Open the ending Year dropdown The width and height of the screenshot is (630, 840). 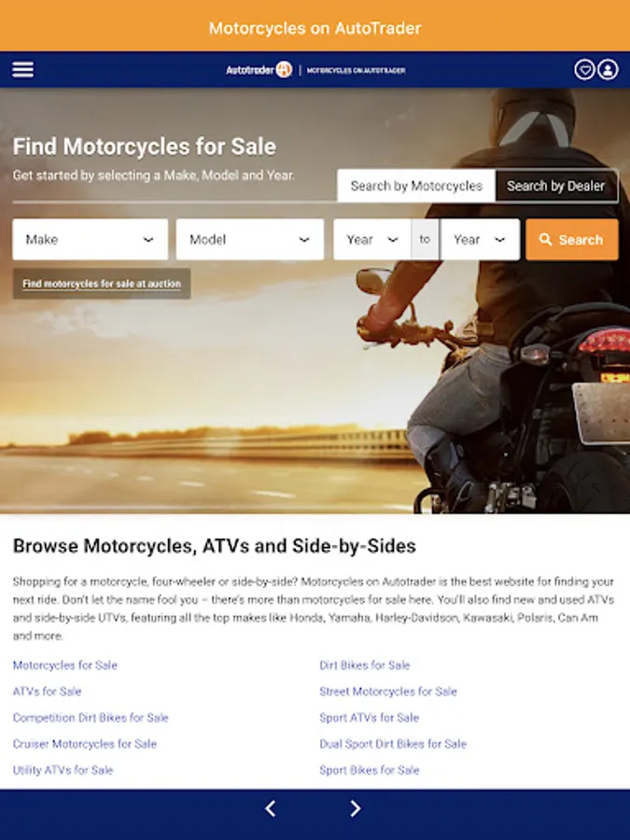(x=480, y=240)
